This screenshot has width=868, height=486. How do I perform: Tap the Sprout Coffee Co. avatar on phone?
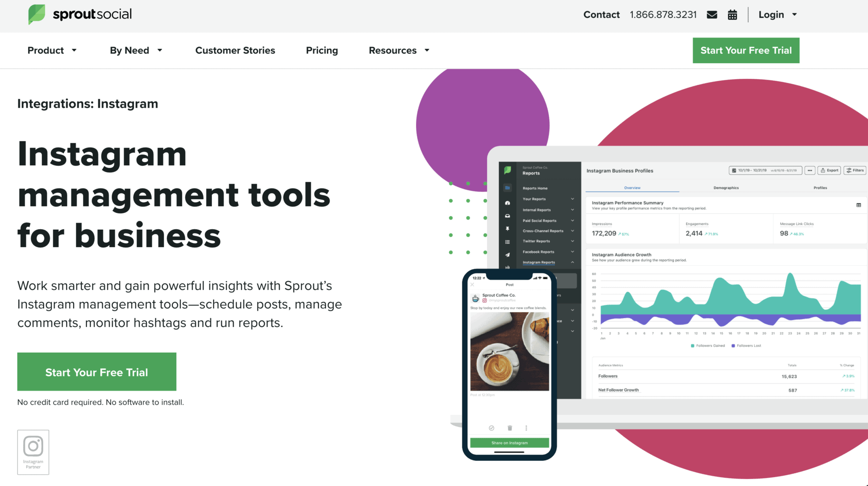(476, 298)
